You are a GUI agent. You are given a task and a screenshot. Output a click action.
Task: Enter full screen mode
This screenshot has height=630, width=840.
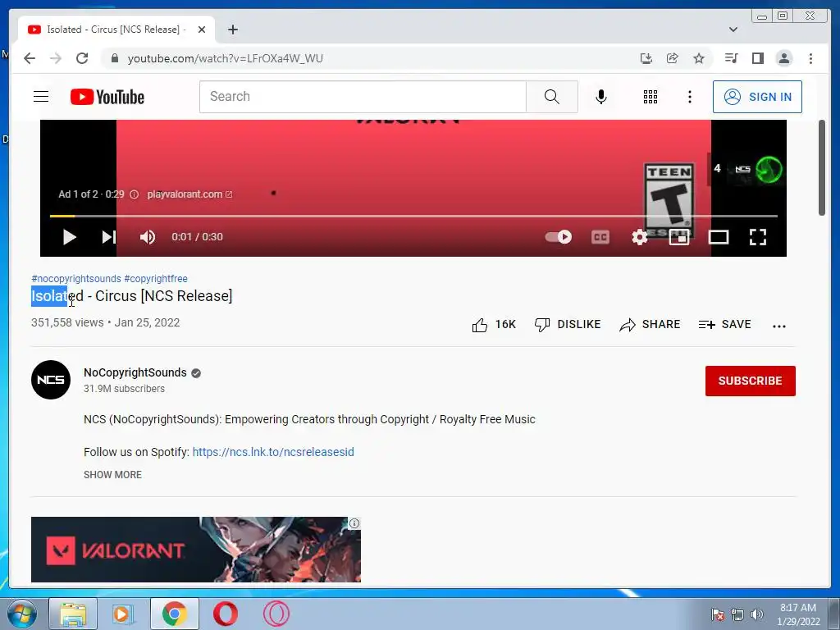tap(757, 237)
